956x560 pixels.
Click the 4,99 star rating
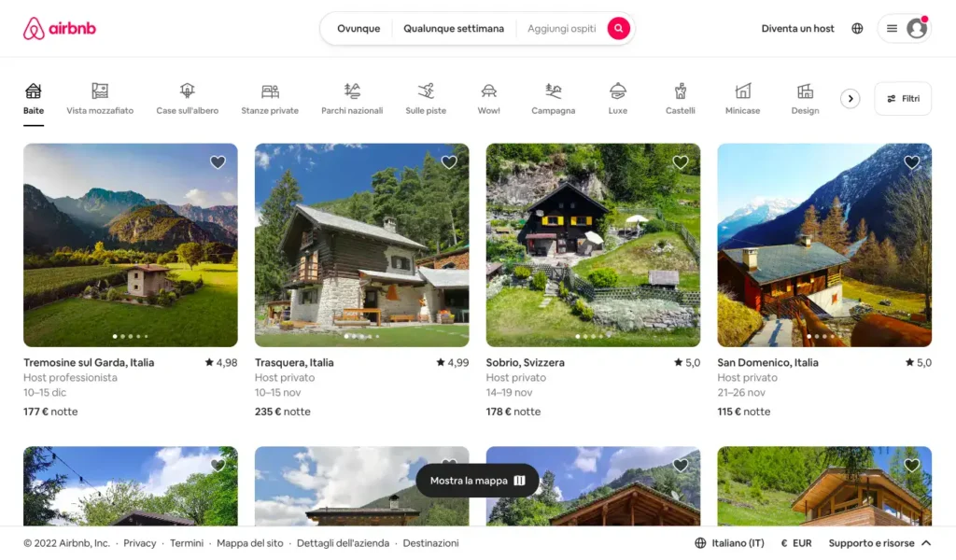point(453,362)
